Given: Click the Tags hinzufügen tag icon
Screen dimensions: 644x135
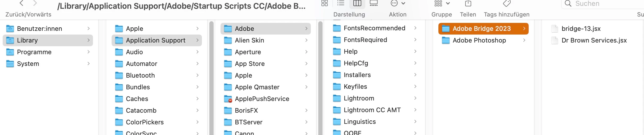Looking at the screenshot, I should click(x=507, y=3).
